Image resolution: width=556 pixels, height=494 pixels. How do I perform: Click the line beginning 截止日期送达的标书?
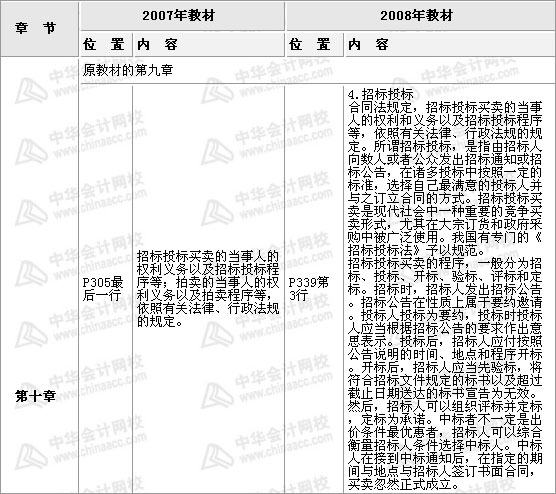click(445, 393)
